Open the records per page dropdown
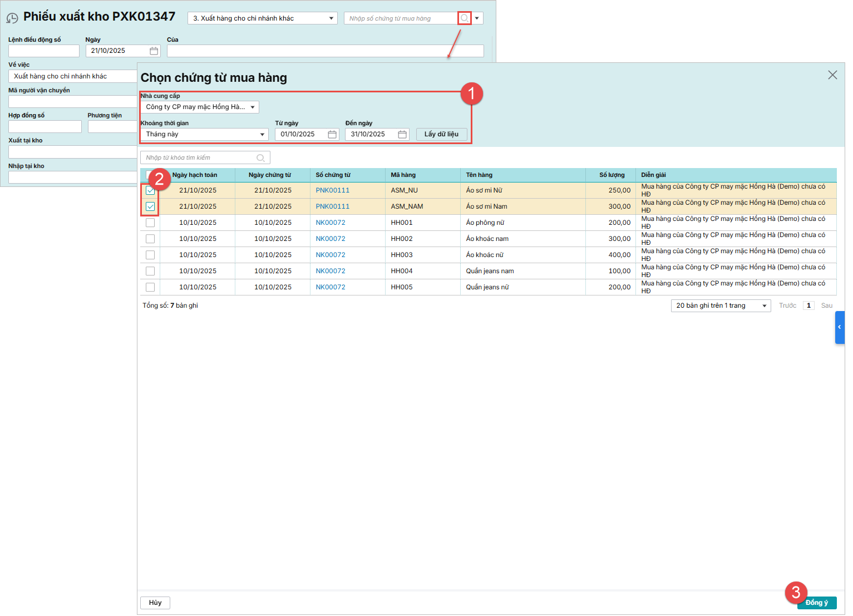The height and width of the screenshot is (616, 853). 721,305
